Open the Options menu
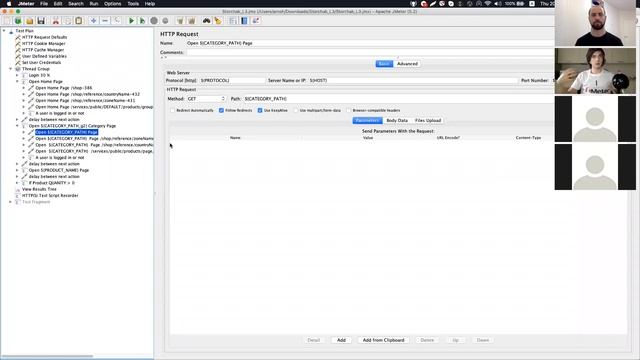Image resolution: width=640 pixels, height=360 pixels. tap(113, 4)
